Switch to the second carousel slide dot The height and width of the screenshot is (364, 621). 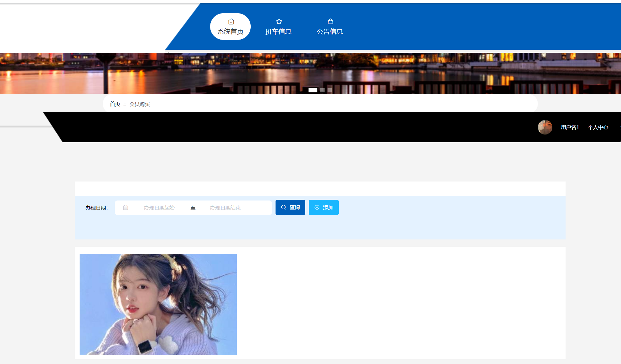tap(322, 90)
